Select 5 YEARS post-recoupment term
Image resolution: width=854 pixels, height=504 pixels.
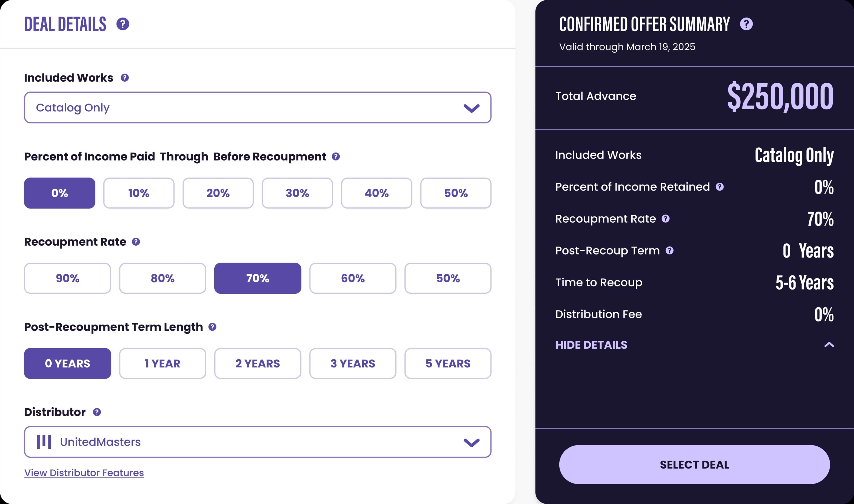pos(448,363)
